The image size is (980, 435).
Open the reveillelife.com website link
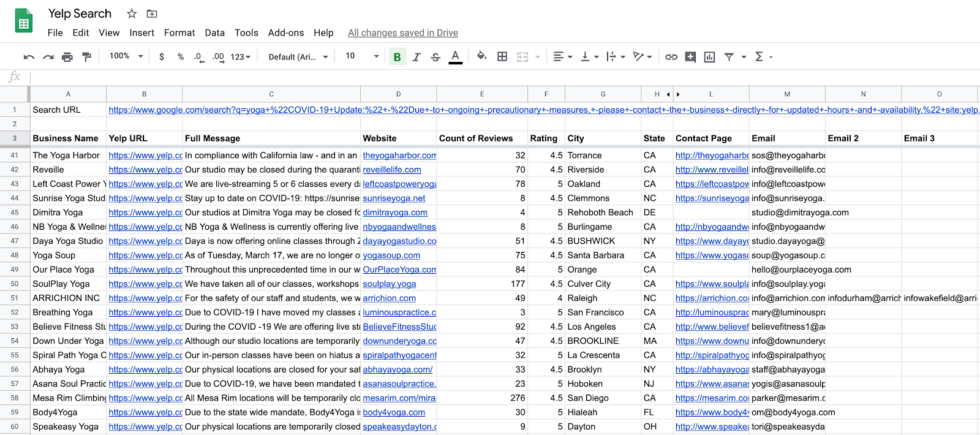[x=392, y=170]
